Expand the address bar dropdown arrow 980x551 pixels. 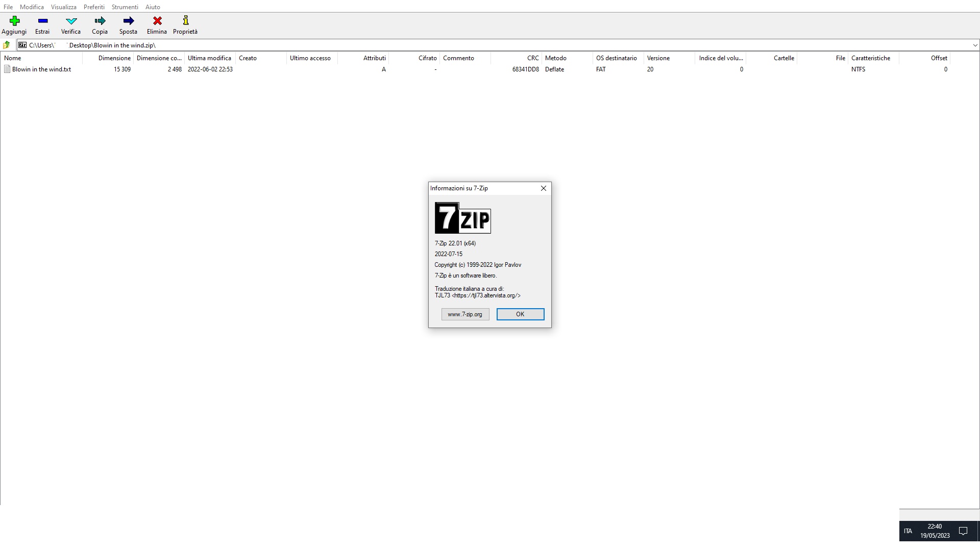point(975,45)
